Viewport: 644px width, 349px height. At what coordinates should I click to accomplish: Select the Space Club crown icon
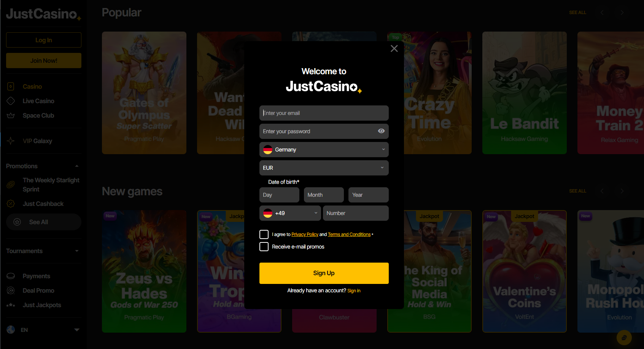tap(11, 115)
